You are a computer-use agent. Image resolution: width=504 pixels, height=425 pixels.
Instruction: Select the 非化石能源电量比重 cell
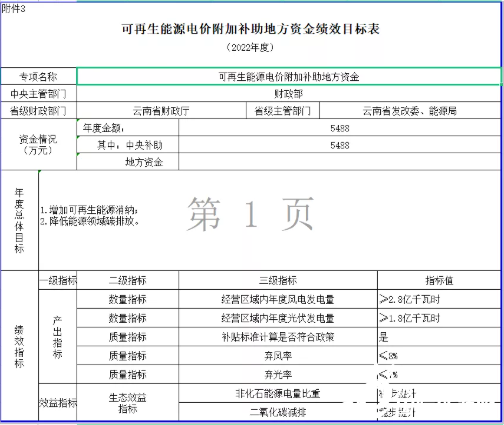coord(278,393)
